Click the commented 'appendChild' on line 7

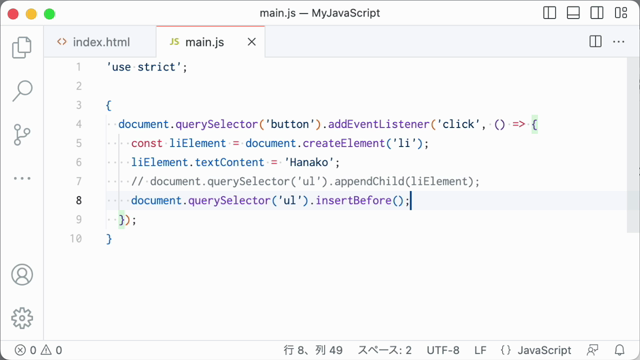click(x=369, y=181)
